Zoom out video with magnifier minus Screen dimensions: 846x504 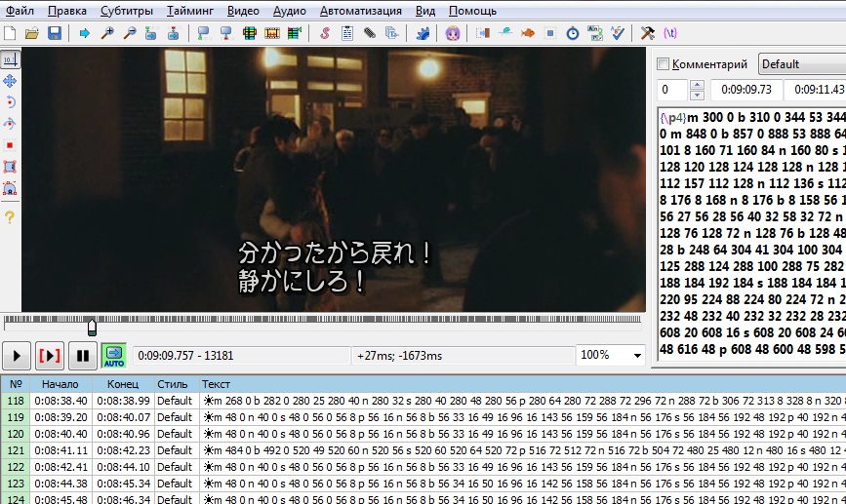(129, 33)
